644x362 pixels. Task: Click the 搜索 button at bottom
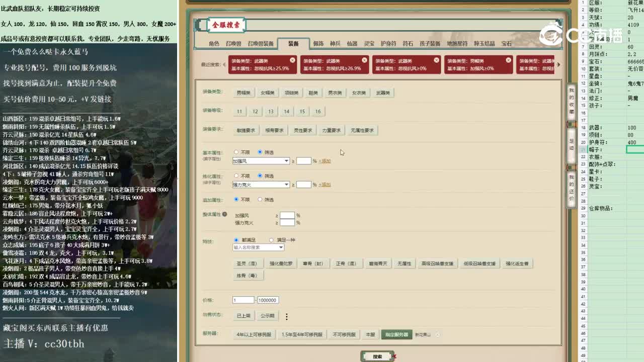point(377,355)
